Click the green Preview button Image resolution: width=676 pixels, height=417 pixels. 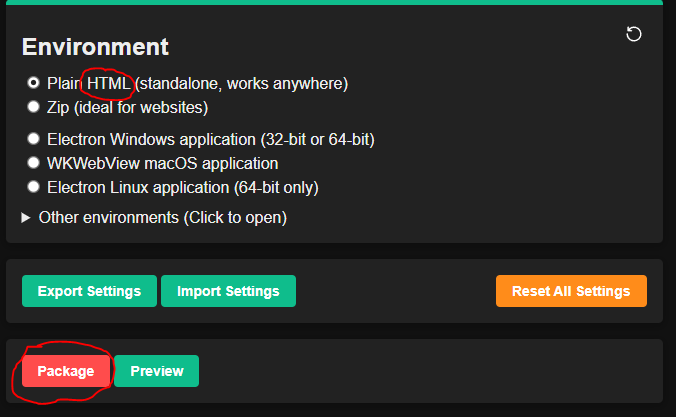click(157, 371)
